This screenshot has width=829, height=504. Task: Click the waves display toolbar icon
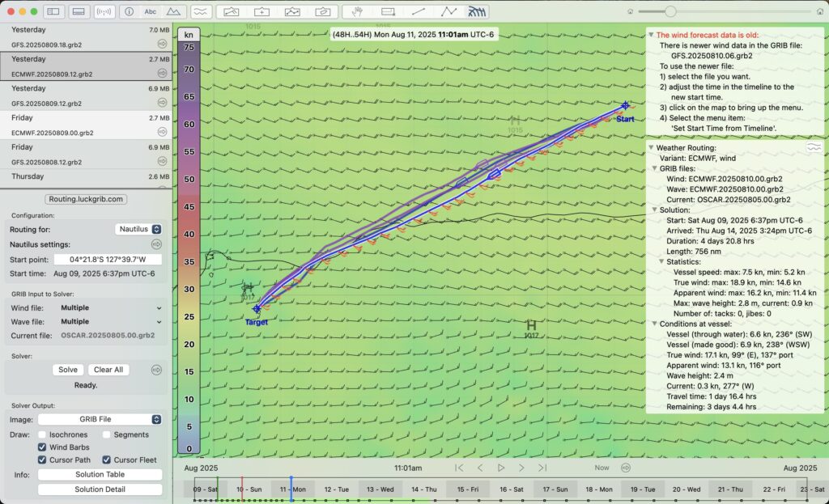coord(202,12)
